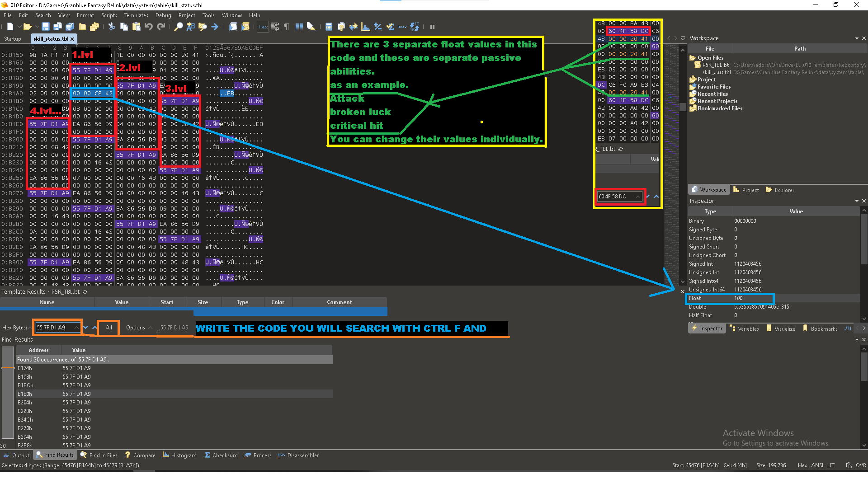Image resolution: width=868 pixels, height=488 pixels.
Task: Toggle the Hex edit-as mode button
Action: 263,27
